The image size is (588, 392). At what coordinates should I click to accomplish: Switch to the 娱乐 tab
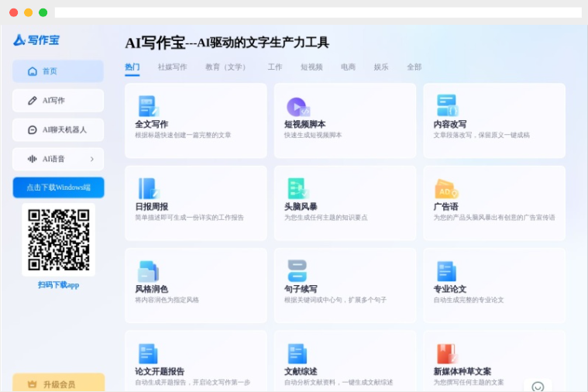[381, 67]
